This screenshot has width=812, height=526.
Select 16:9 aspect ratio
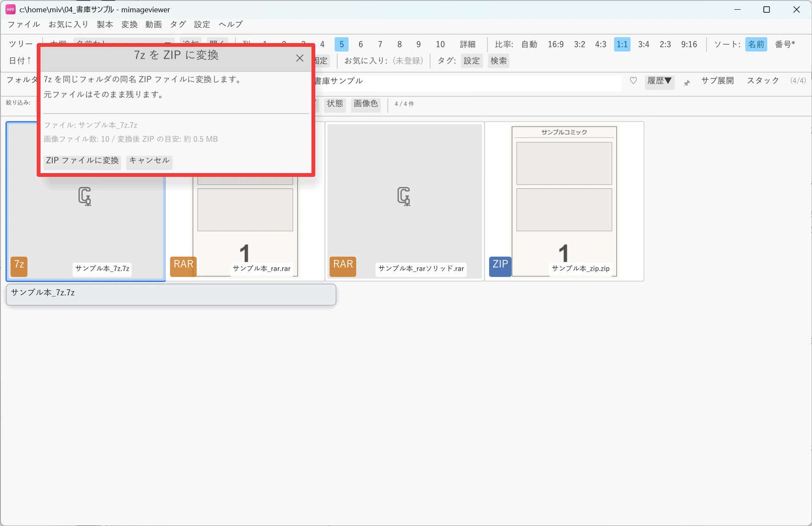[556, 44]
